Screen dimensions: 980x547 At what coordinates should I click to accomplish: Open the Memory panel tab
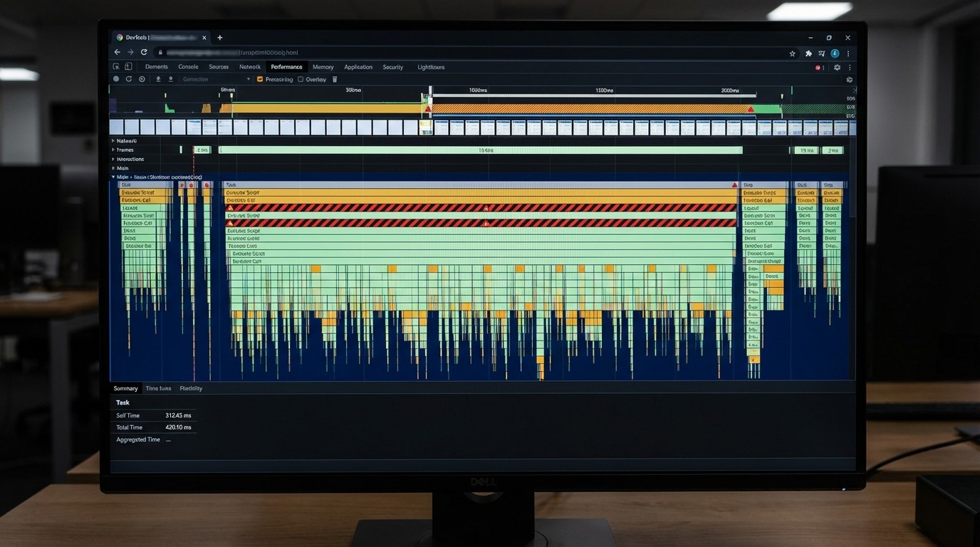[323, 67]
